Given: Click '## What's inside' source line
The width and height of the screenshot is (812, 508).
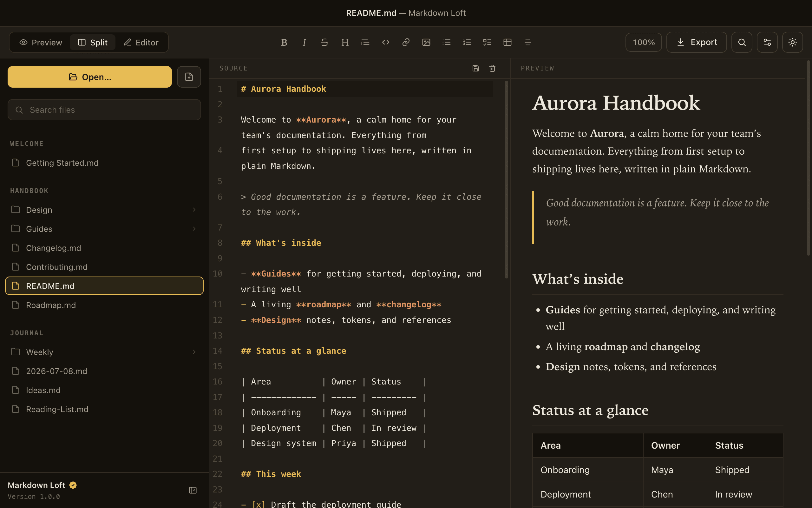Looking at the screenshot, I should 281,243.
